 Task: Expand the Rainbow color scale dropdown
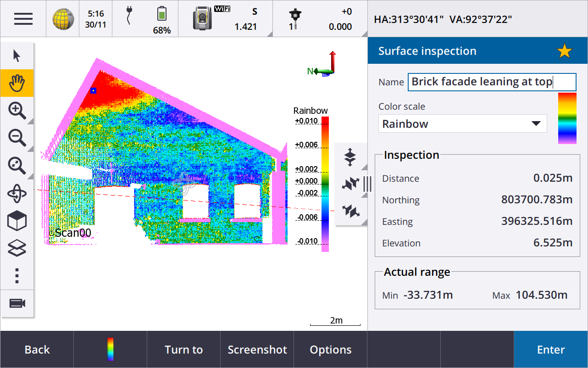[x=462, y=124]
